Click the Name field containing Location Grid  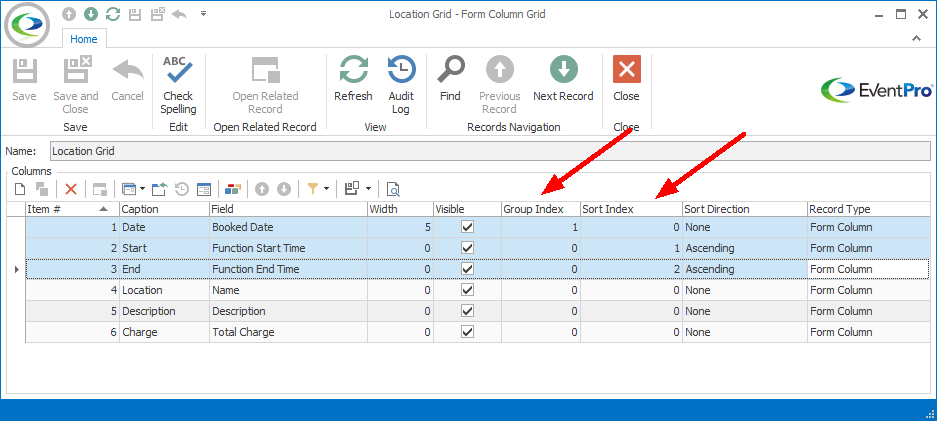(x=490, y=151)
